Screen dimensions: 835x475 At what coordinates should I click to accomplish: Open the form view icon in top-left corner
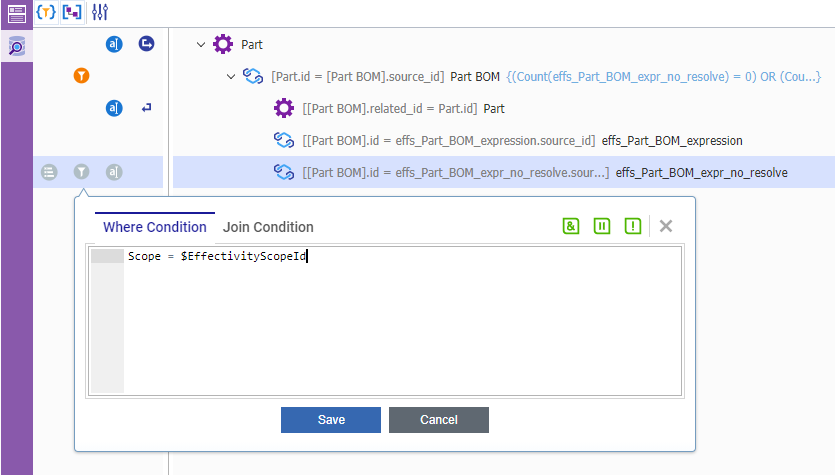(x=17, y=14)
